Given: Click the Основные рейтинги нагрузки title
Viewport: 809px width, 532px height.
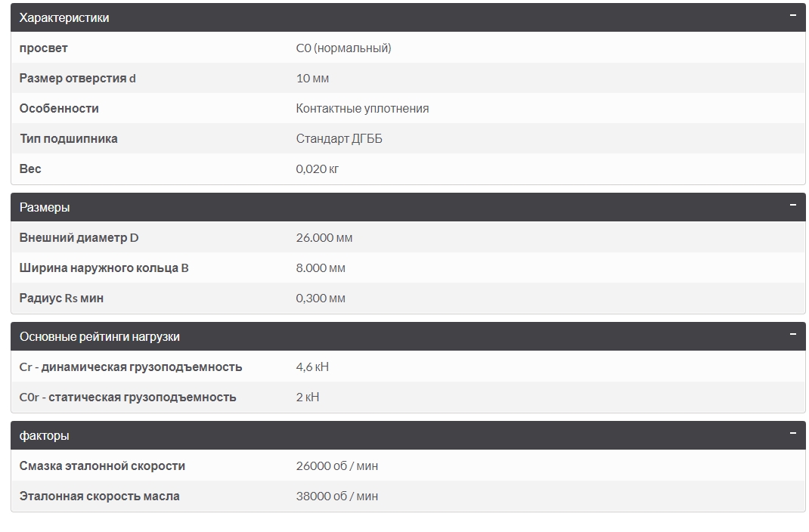Looking at the screenshot, I should [100, 336].
